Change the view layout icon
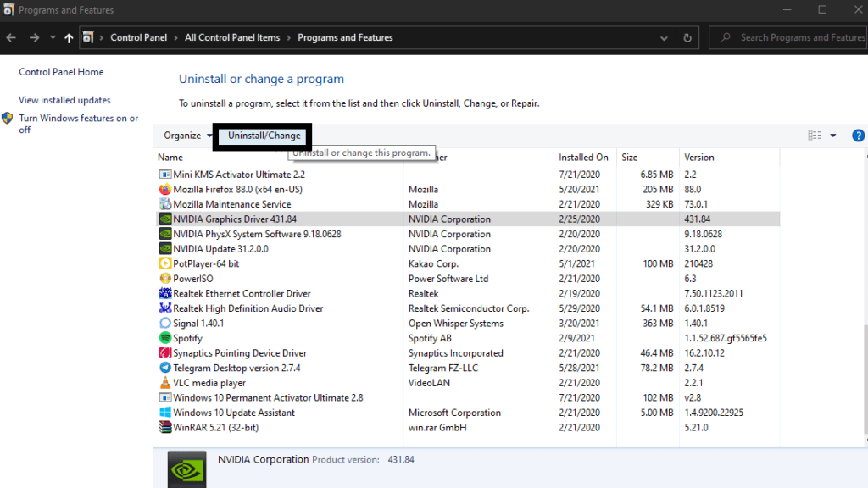Image resolution: width=868 pixels, height=488 pixels. pos(815,136)
